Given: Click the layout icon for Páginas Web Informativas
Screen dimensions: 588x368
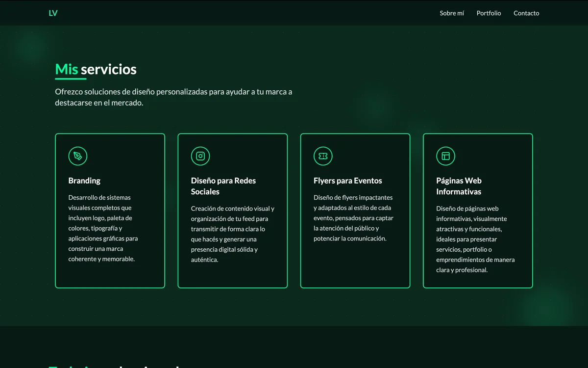Looking at the screenshot, I should (445, 156).
